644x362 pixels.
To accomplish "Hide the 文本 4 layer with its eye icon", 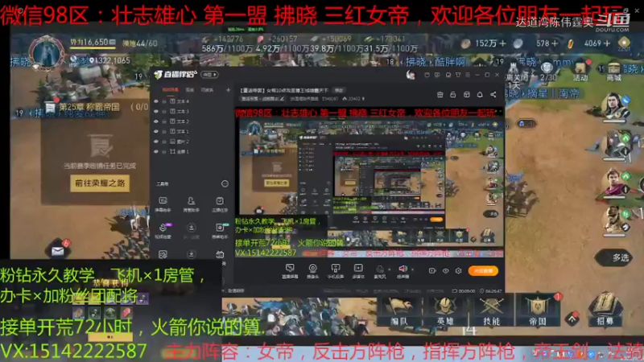I will pyautogui.click(x=156, y=101).
